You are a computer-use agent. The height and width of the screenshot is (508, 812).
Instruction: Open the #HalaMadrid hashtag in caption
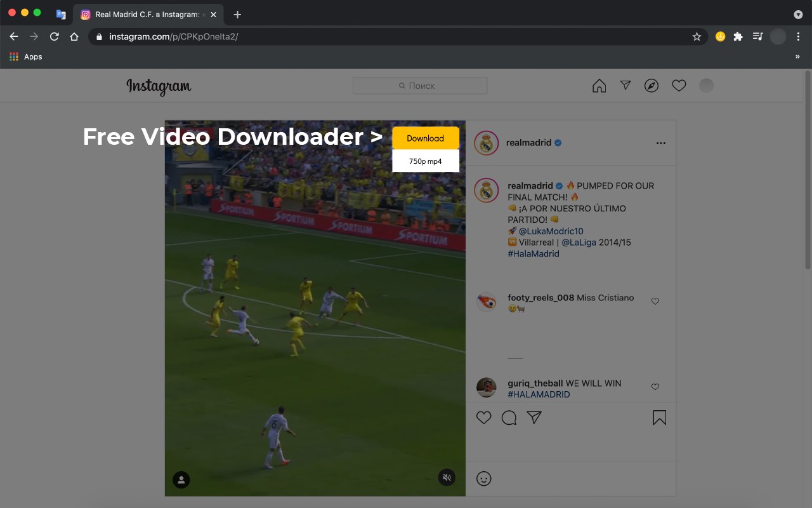coord(534,254)
